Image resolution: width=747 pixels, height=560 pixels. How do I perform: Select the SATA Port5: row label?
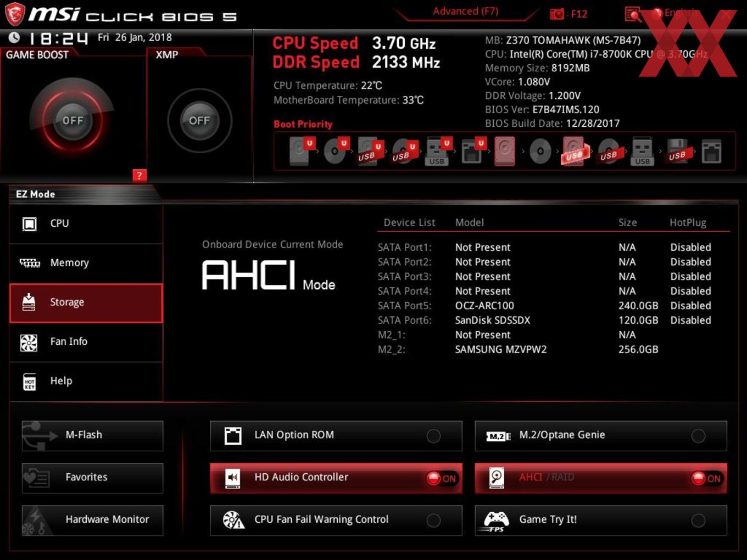(x=405, y=306)
